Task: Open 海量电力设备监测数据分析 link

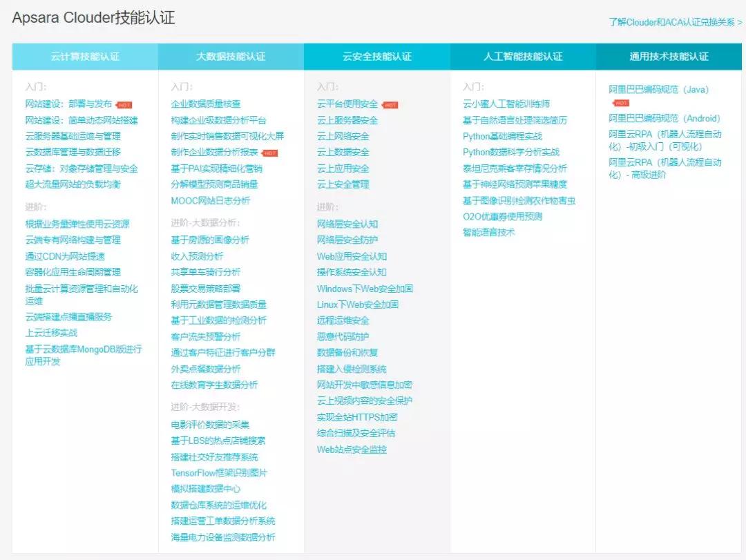Action: (x=223, y=537)
